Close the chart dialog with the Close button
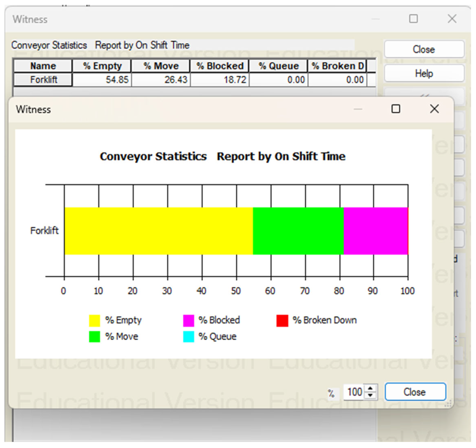The height and width of the screenshot is (448, 476). click(415, 392)
